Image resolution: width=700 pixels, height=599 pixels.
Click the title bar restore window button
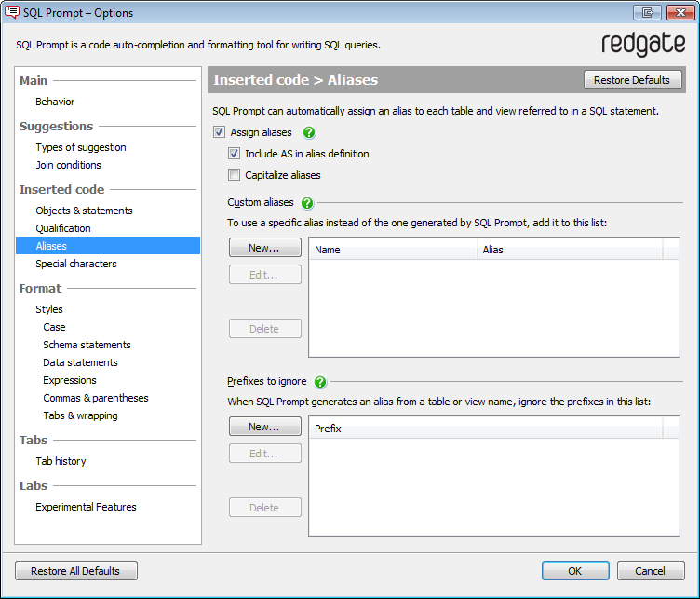(646, 12)
